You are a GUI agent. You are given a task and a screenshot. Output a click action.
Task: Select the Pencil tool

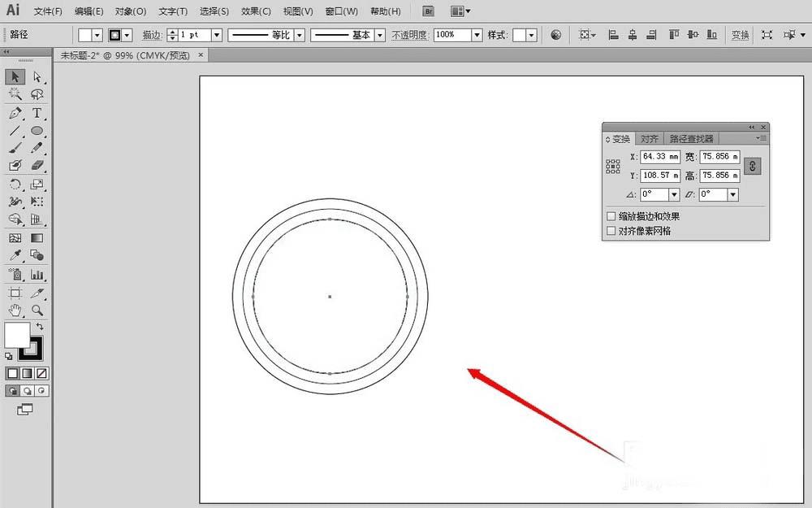point(37,148)
